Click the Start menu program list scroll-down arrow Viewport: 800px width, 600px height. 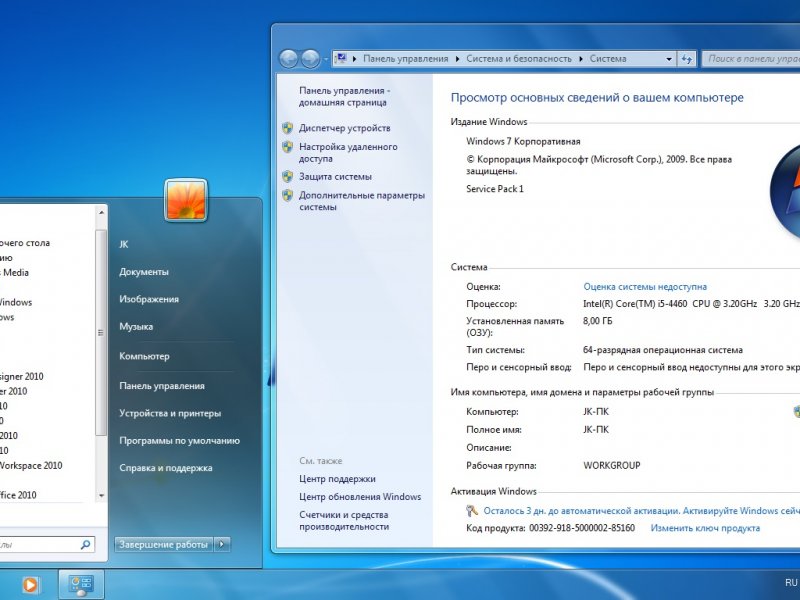[101, 495]
